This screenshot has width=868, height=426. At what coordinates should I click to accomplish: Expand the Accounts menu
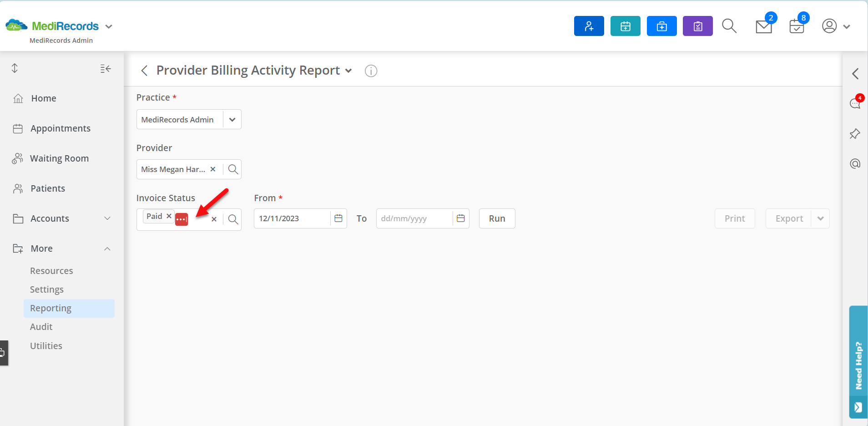[62, 218]
